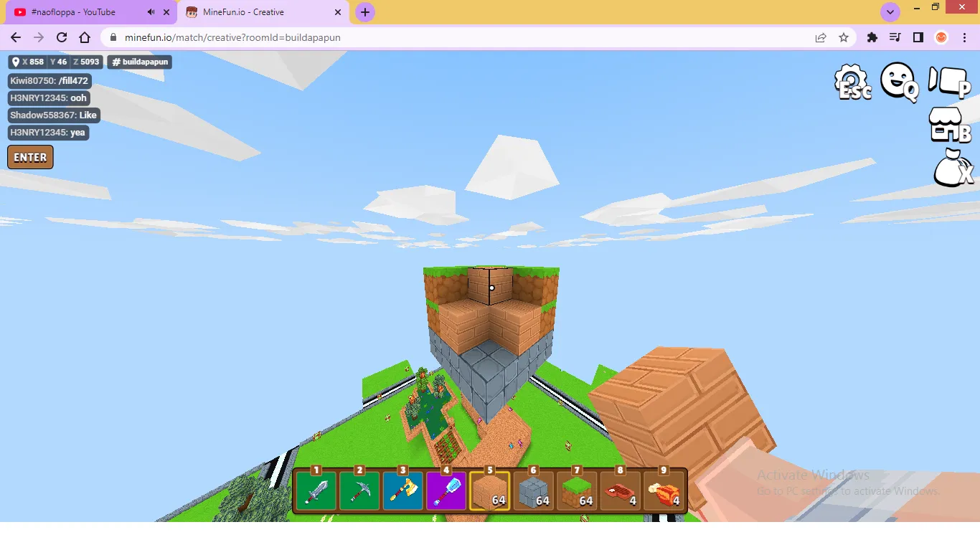Mute the YouTube tab audio
This screenshot has width=980, height=555.
[151, 12]
